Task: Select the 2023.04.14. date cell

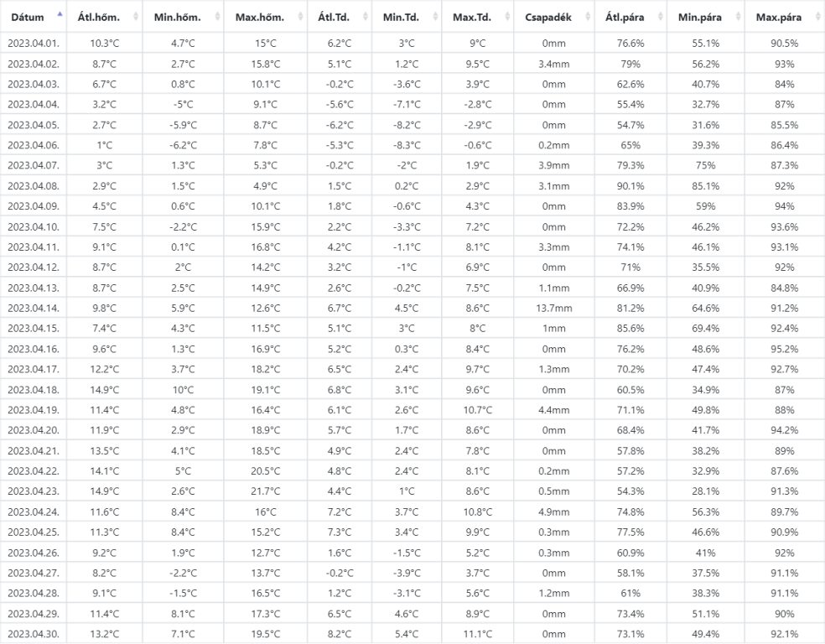Action: click(34, 308)
